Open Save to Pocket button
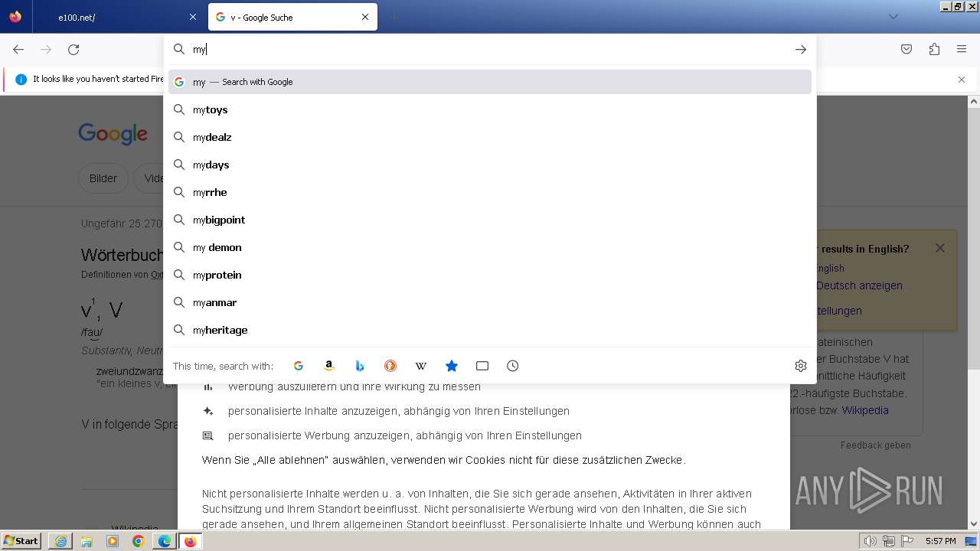The image size is (980, 551). point(906,49)
